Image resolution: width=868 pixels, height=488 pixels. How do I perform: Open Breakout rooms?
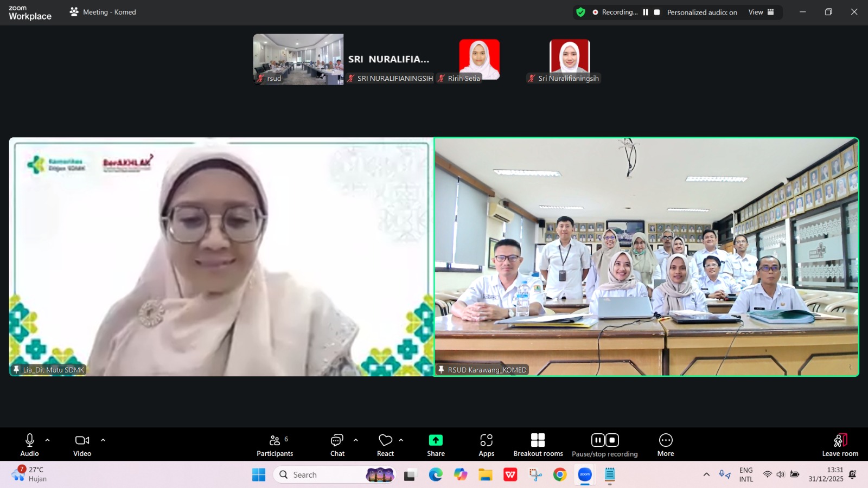click(x=538, y=445)
